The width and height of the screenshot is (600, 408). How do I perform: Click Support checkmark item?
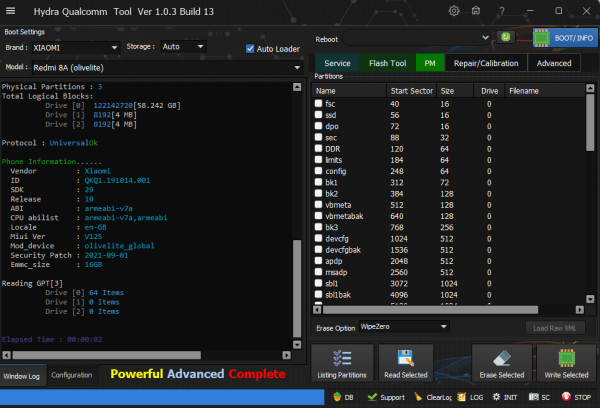click(386, 397)
